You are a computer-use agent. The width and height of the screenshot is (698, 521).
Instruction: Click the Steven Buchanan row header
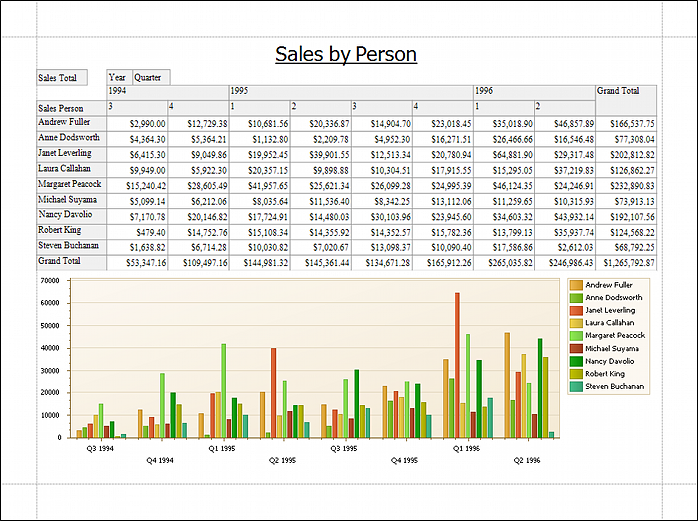pos(70,246)
